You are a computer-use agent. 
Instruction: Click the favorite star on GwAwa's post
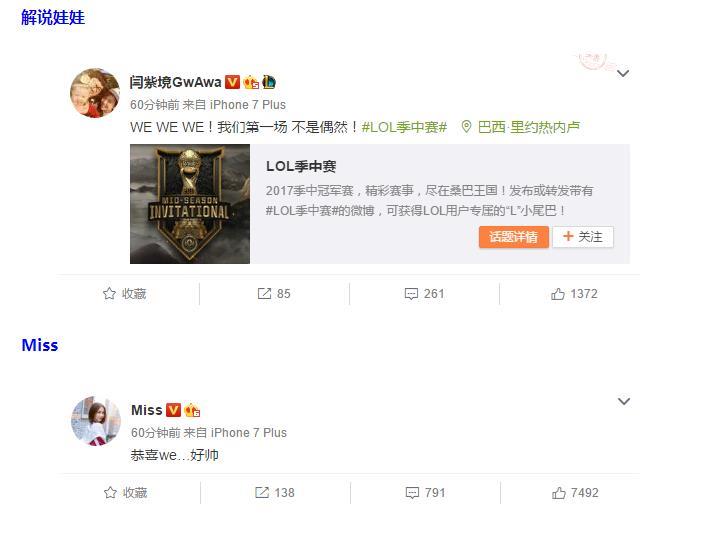pos(109,294)
